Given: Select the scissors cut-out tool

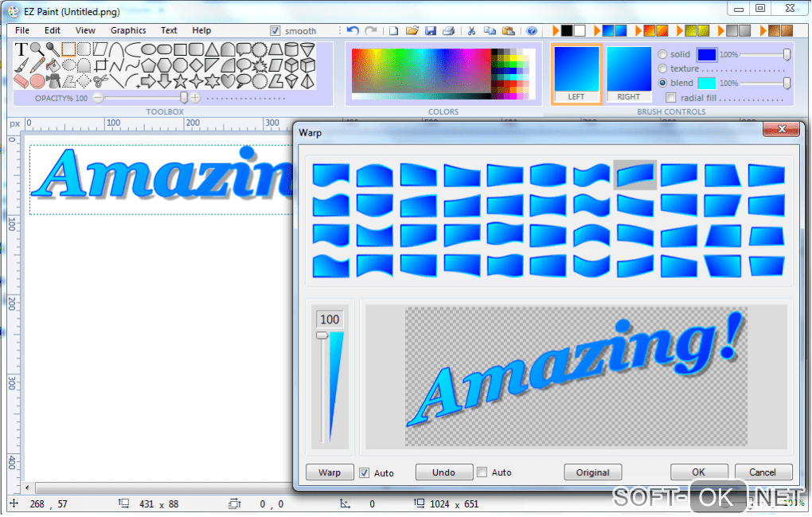Looking at the screenshot, I should coord(100,81).
